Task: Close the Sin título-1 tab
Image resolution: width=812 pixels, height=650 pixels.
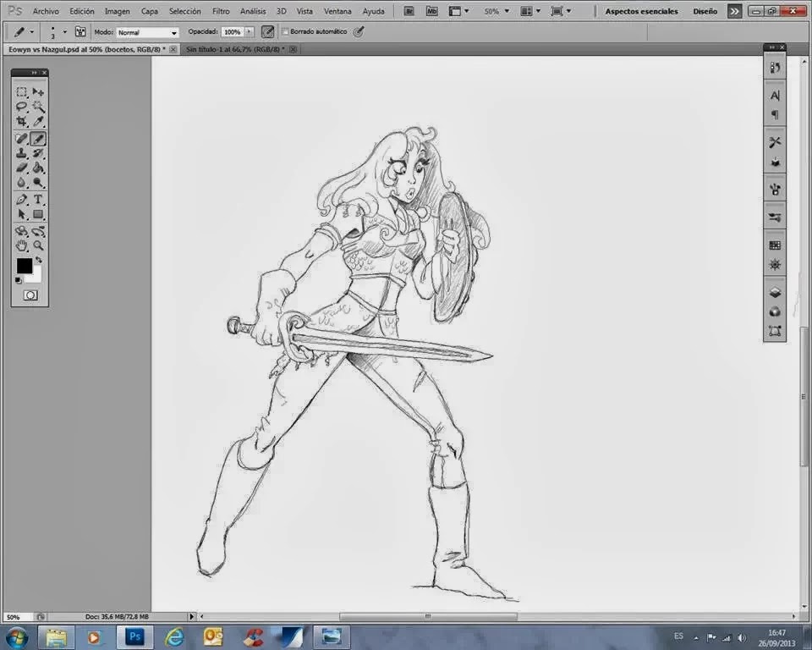Action: (294, 49)
